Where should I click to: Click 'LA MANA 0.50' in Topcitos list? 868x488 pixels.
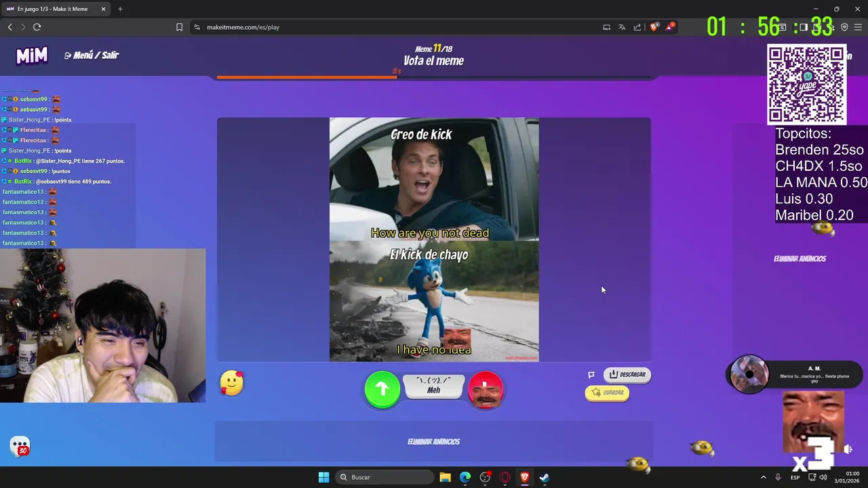click(x=821, y=182)
